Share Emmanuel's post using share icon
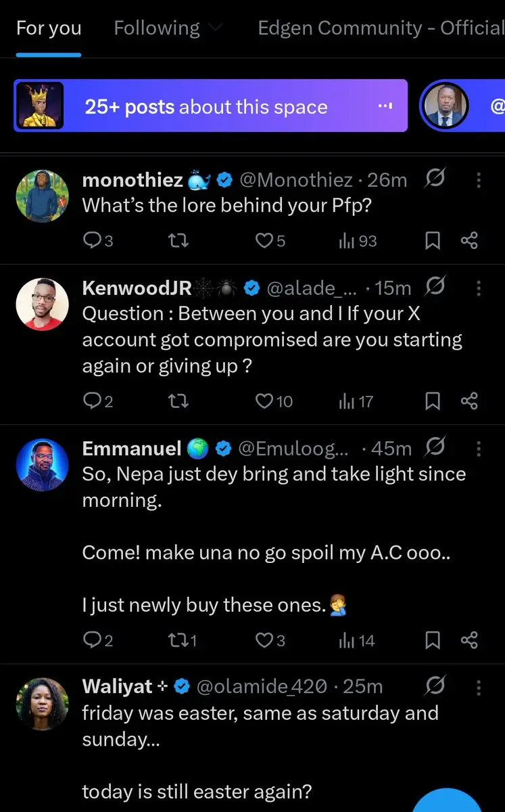Screen dimensions: 505x812 point(469,640)
